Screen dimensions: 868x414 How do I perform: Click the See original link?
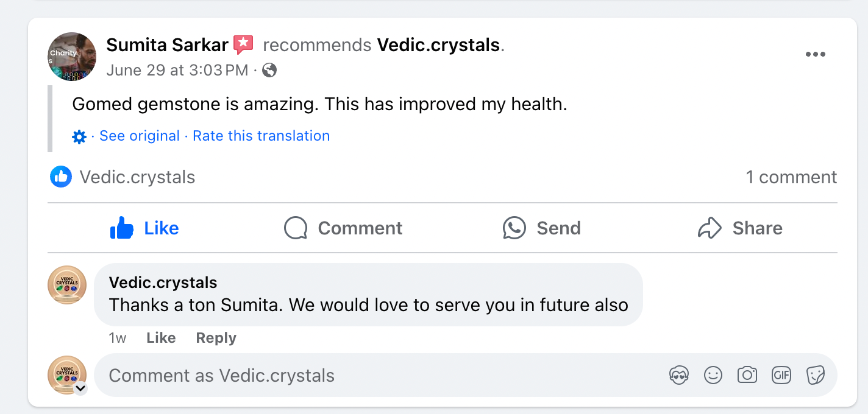(x=140, y=136)
